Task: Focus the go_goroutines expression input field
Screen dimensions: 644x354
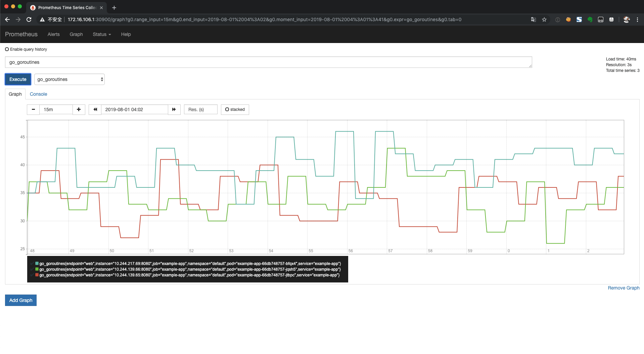Action: pyautogui.click(x=269, y=62)
